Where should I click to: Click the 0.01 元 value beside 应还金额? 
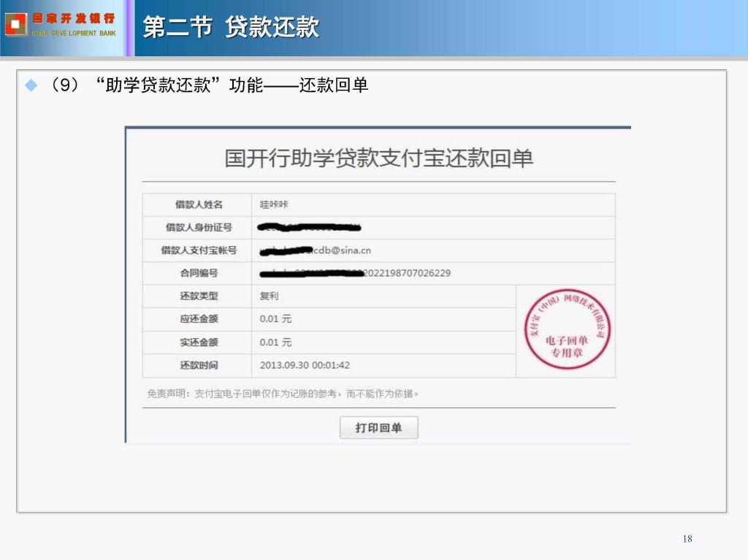coord(275,319)
